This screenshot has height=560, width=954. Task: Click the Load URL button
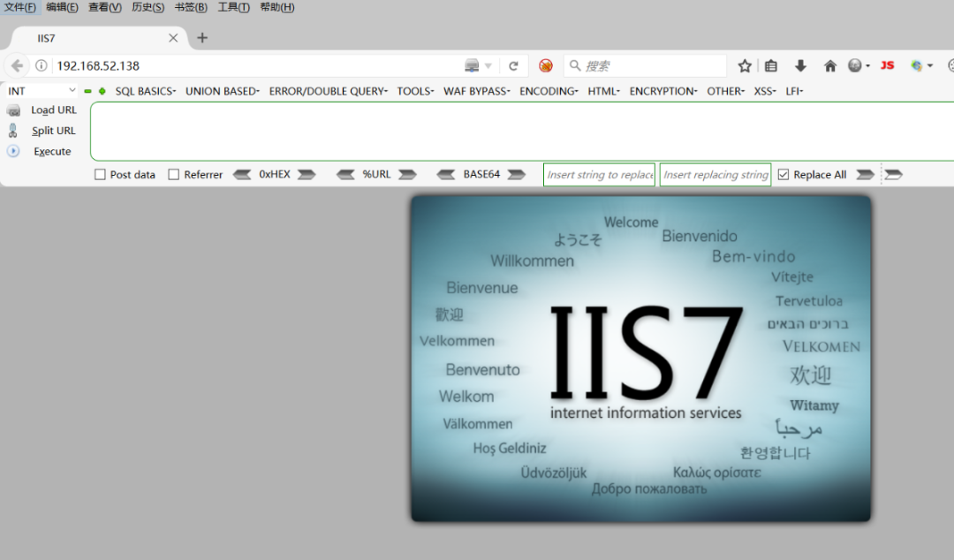(x=53, y=110)
